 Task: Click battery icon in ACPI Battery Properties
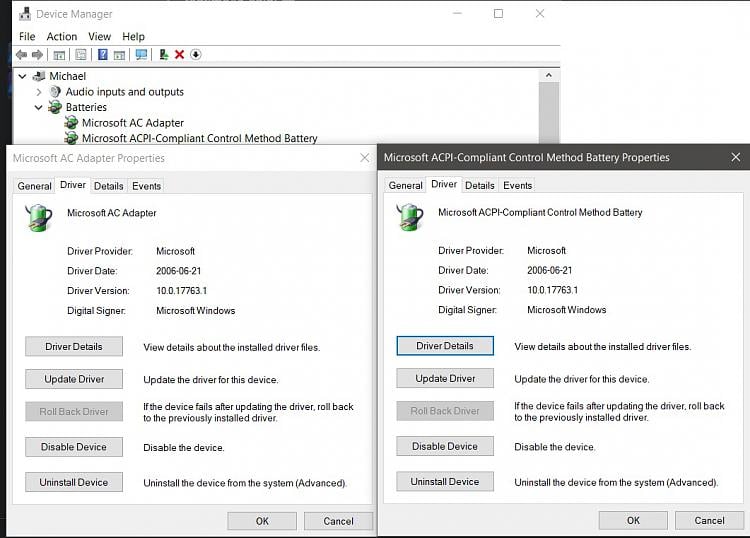(x=410, y=217)
